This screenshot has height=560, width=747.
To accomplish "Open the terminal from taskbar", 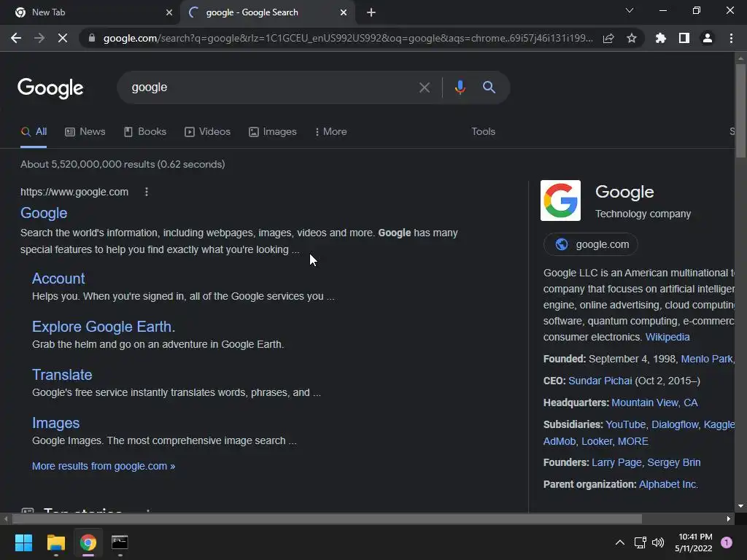I will click(x=120, y=542).
